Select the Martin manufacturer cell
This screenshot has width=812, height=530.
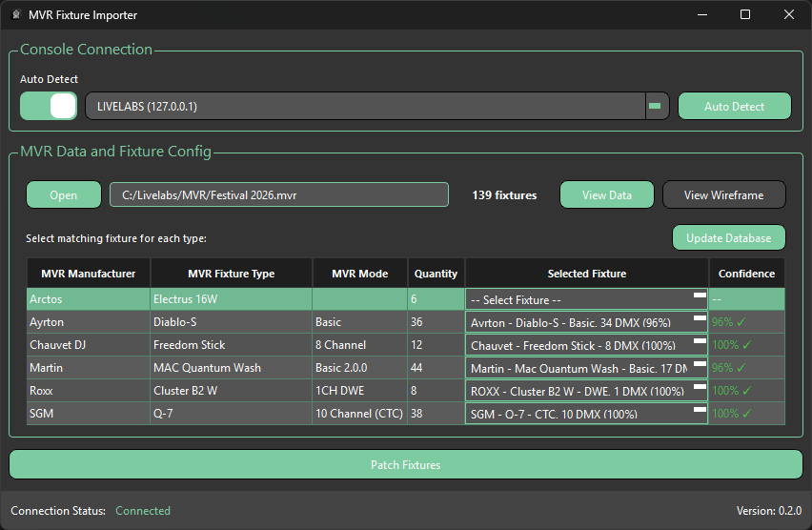tap(89, 367)
